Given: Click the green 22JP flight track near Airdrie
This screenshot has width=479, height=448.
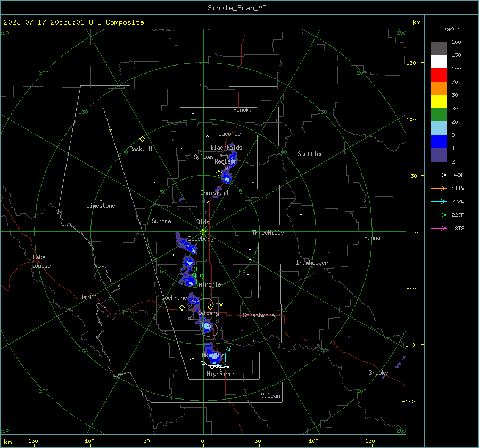Looking at the screenshot, I should (x=197, y=276).
